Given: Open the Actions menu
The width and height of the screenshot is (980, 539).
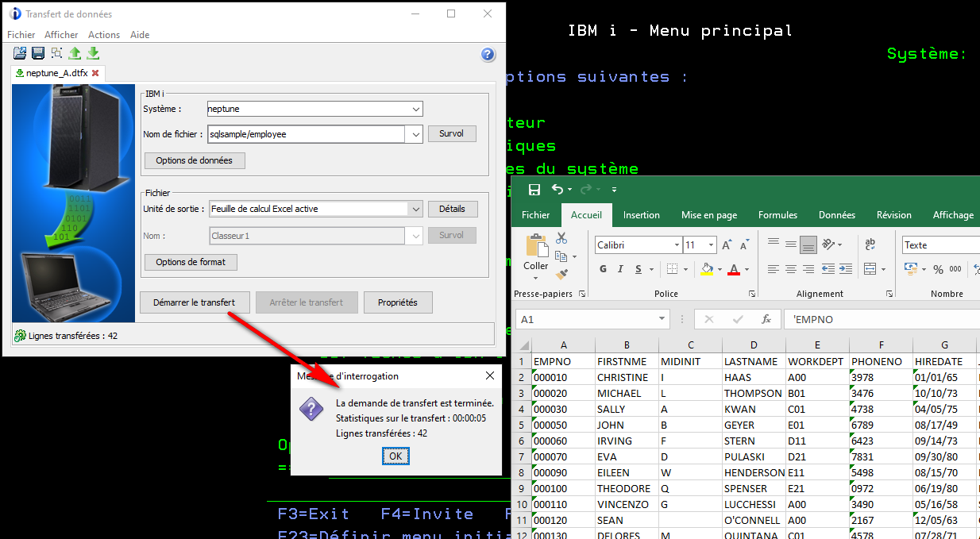Looking at the screenshot, I should point(104,35).
